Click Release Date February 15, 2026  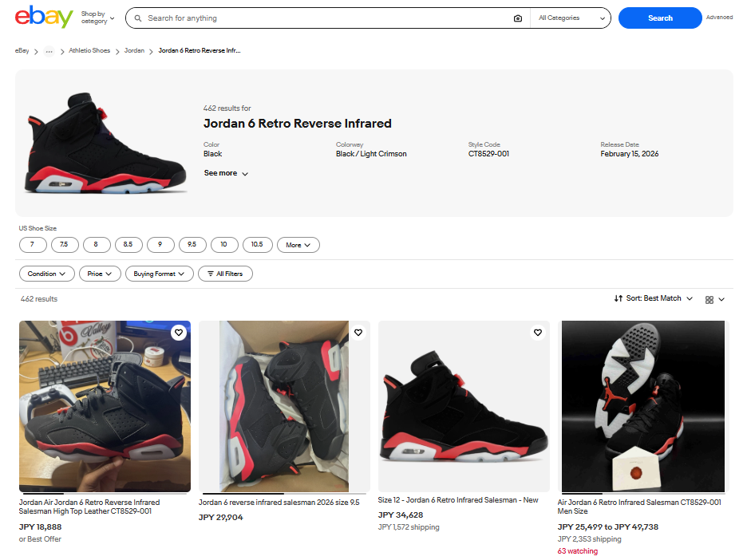(x=630, y=154)
